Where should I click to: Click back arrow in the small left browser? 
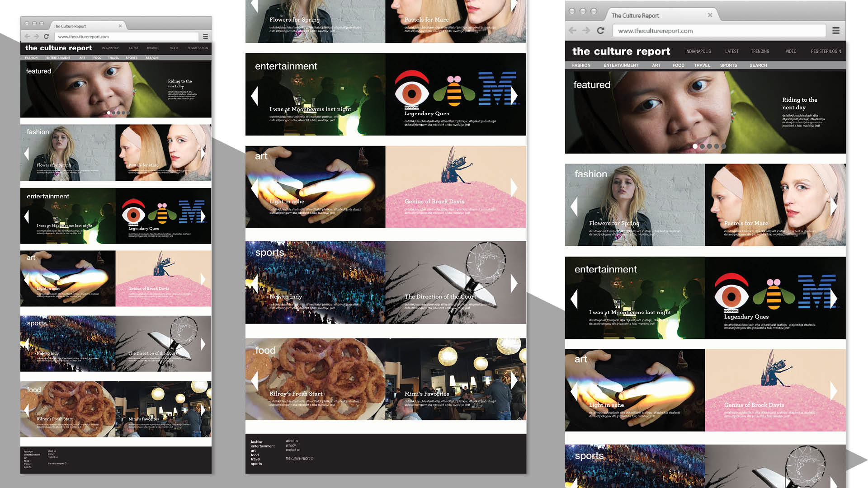pos(27,36)
